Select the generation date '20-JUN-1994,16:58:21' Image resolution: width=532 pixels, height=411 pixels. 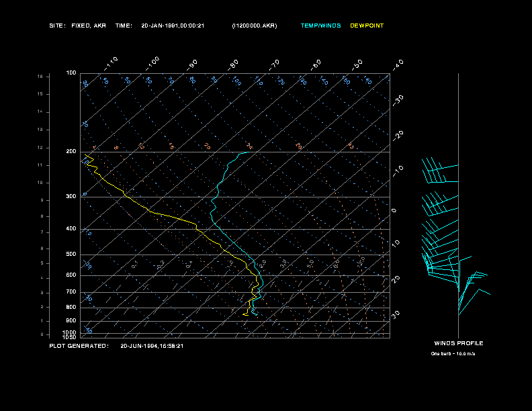point(152,346)
